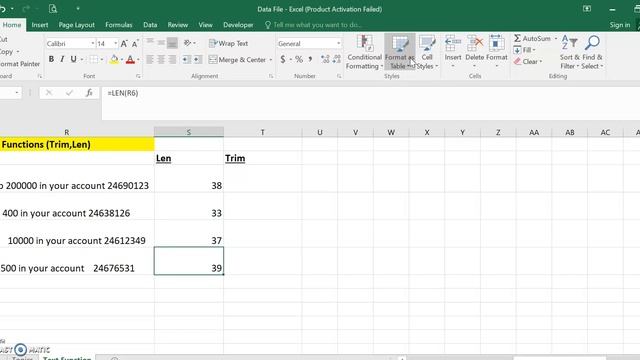
Task: Click Format Painter
Action: tap(20, 64)
